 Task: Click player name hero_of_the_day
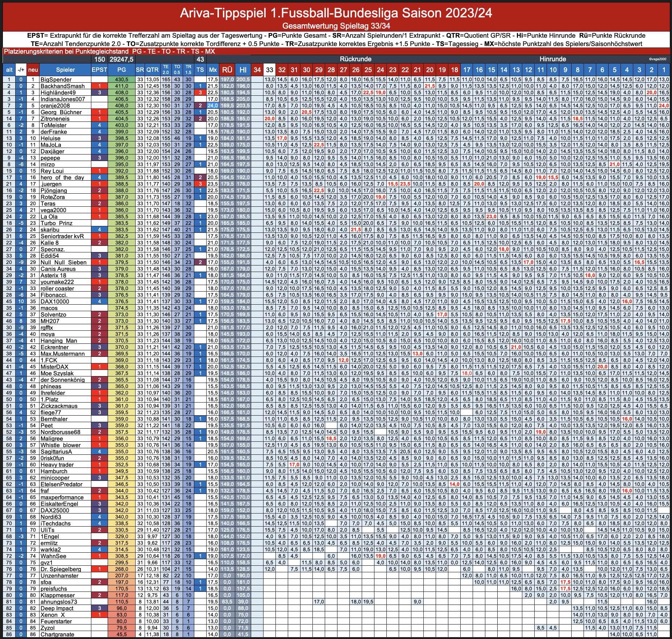pos(62,177)
